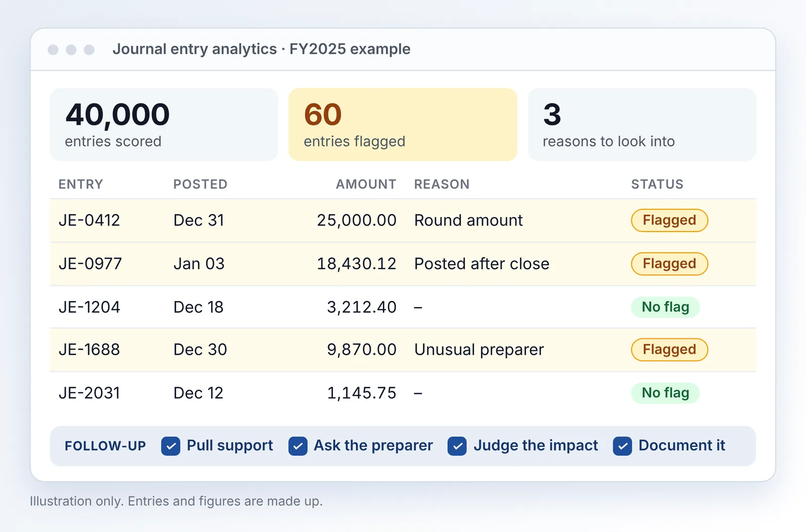Select the 60 entries flagged card
The height and width of the screenshot is (532, 806).
click(403, 125)
